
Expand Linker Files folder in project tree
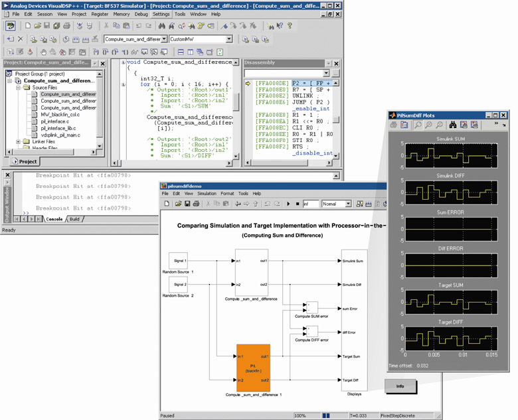tap(18, 141)
